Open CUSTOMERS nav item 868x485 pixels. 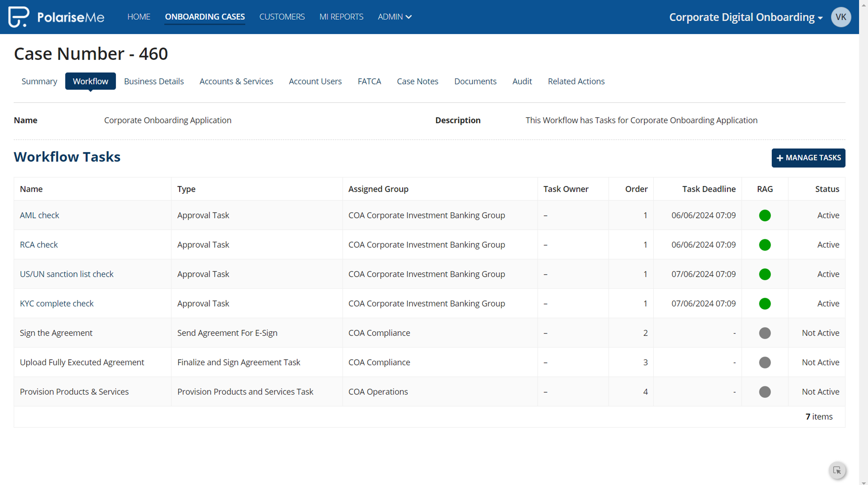pos(282,17)
